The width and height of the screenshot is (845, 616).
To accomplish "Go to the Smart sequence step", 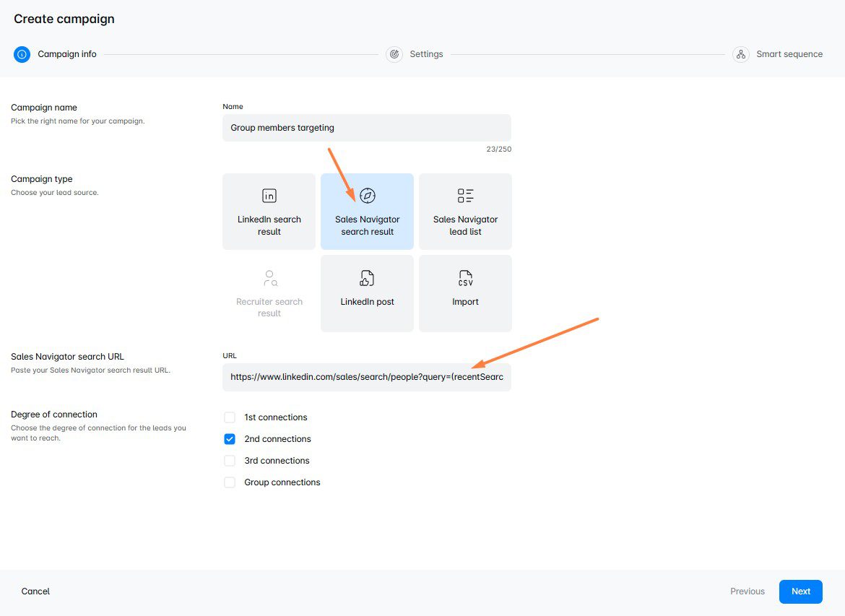I will click(x=789, y=54).
